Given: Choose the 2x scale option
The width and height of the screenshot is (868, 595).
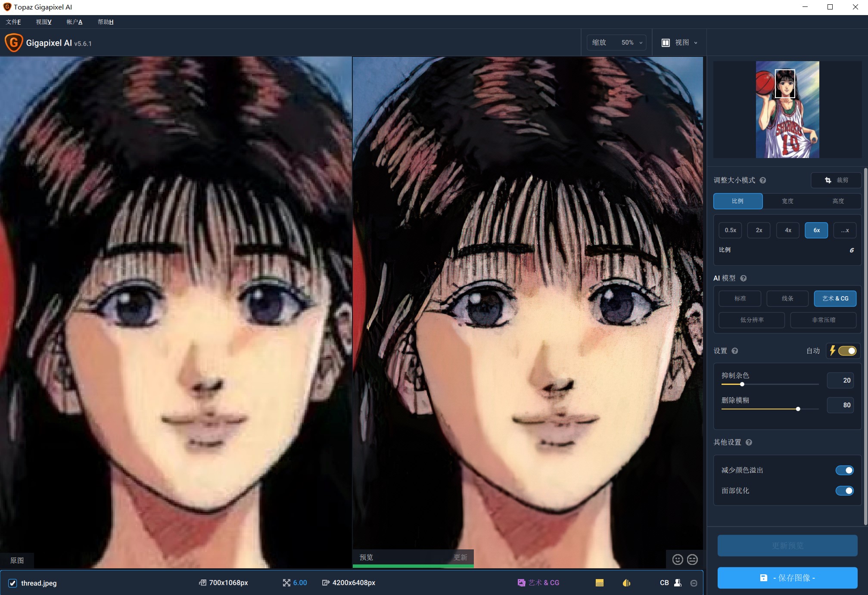Looking at the screenshot, I should click(x=759, y=230).
